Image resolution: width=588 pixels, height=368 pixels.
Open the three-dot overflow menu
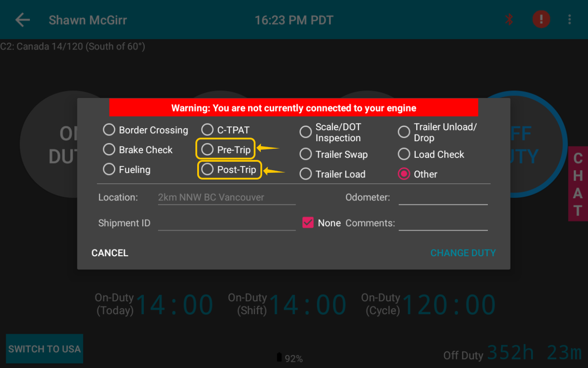tap(570, 20)
